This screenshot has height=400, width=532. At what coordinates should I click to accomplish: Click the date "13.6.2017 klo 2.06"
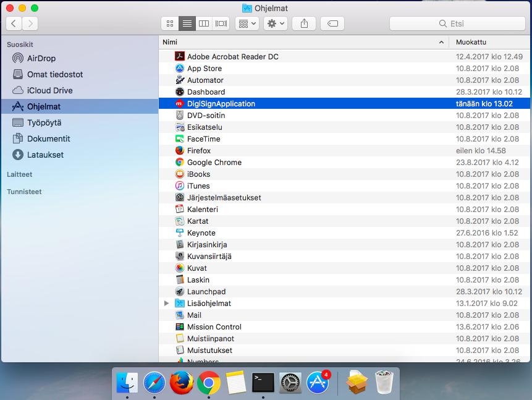point(488,326)
